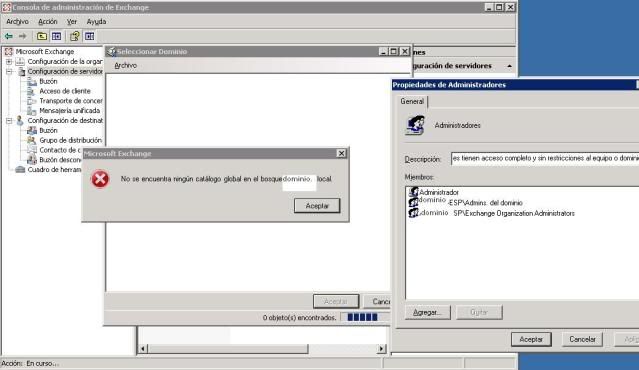Select the Grupo de distribución icon

pos(31,140)
